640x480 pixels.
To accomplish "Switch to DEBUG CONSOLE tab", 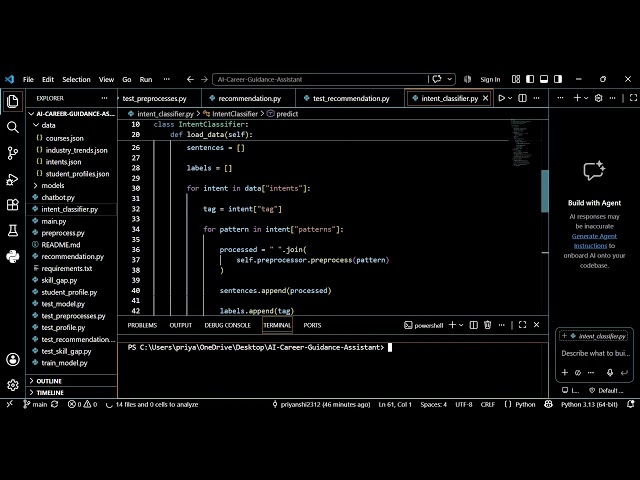I will click(x=227, y=325).
